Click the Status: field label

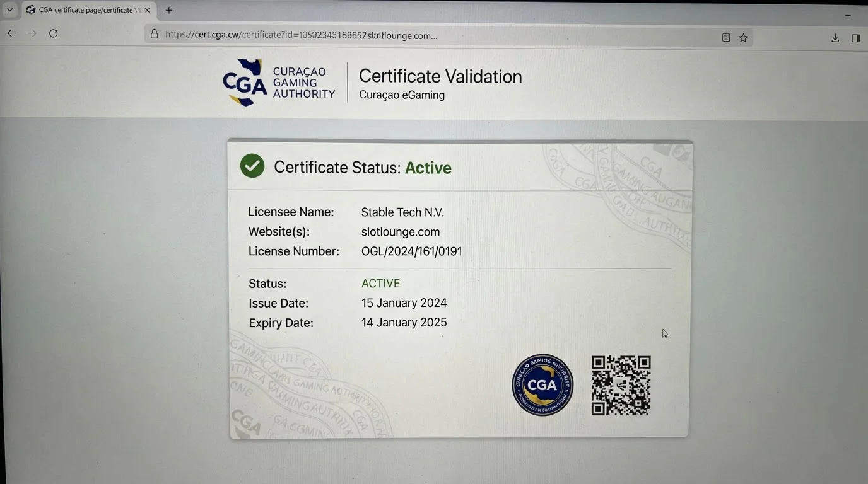click(x=267, y=284)
